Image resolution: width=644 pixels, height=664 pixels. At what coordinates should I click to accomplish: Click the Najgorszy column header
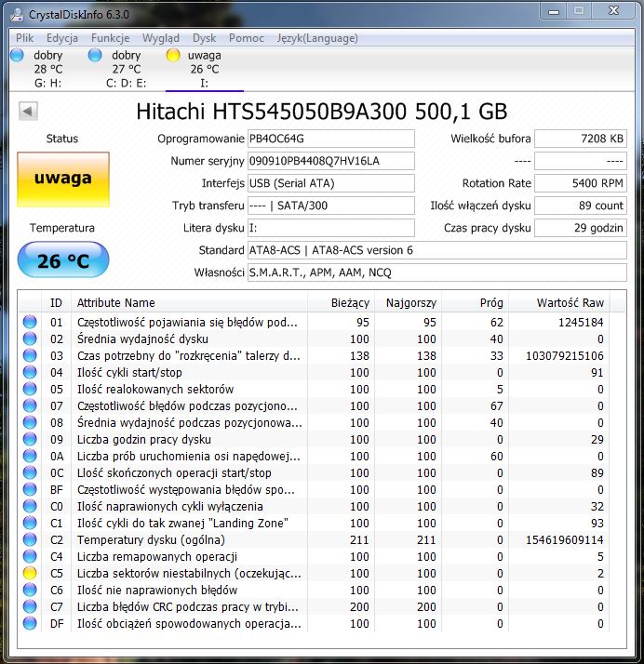[408, 303]
